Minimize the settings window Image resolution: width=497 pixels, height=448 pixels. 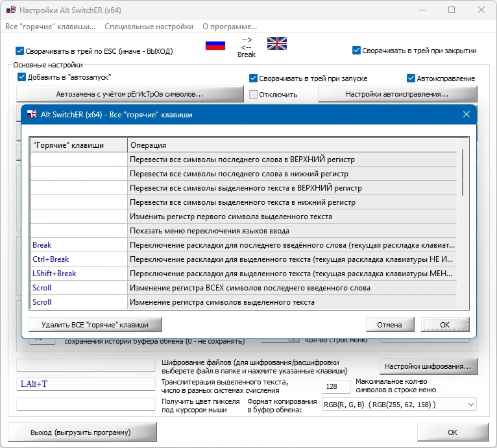422,10
